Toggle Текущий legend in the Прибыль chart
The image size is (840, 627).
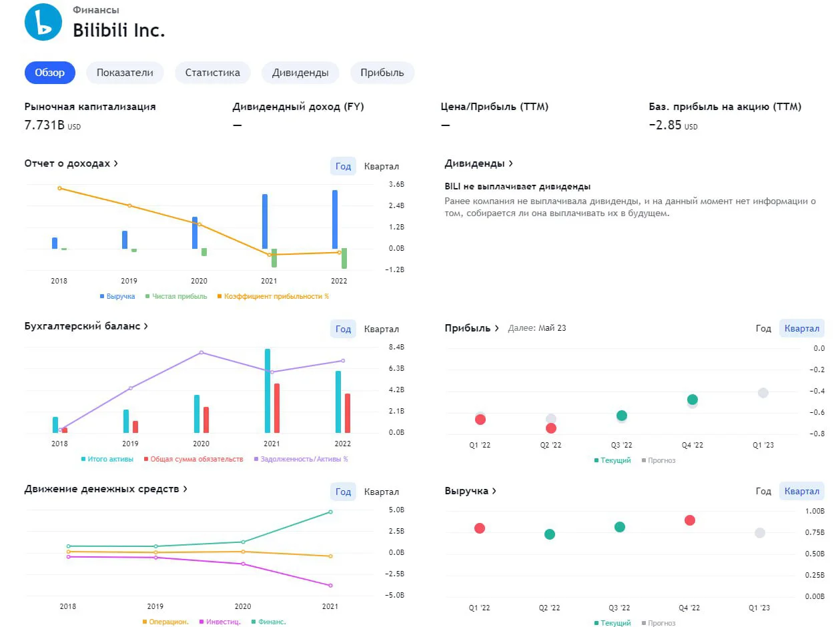(x=612, y=460)
